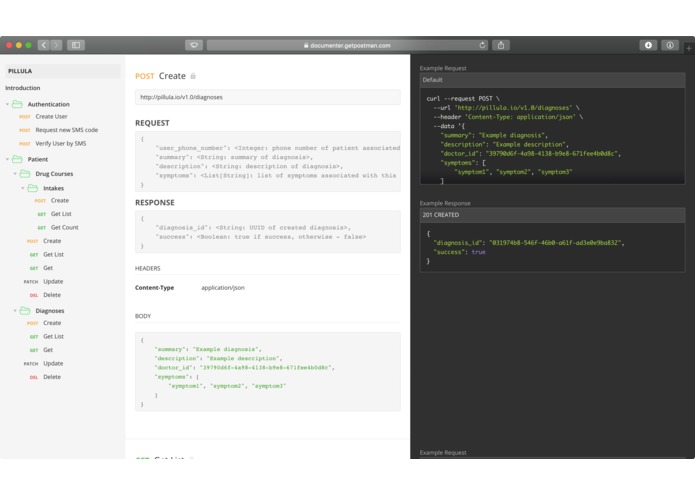Click the RESPONSE section heading
Viewport: 695px width, 494px height.
pos(155,202)
